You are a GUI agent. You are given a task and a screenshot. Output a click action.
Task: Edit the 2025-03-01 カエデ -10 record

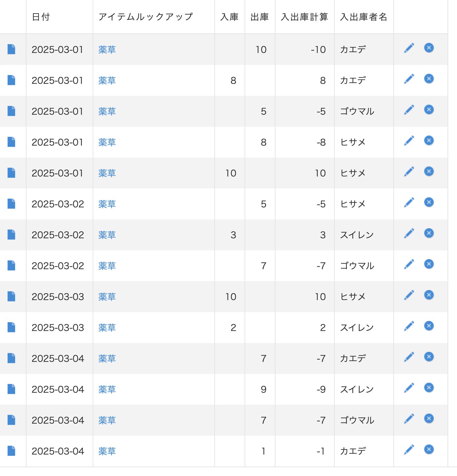point(409,48)
